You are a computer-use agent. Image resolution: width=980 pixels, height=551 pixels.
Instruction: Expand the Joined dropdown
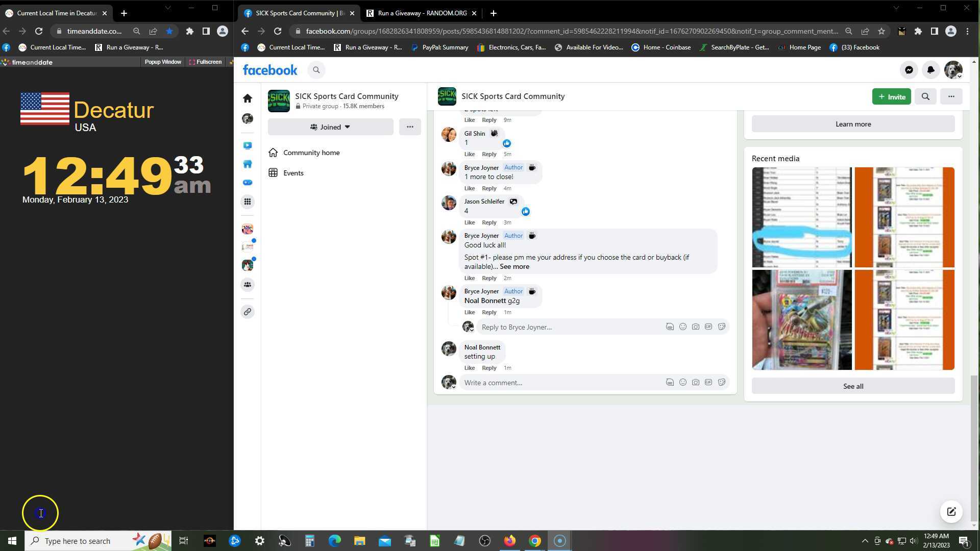coord(330,127)
